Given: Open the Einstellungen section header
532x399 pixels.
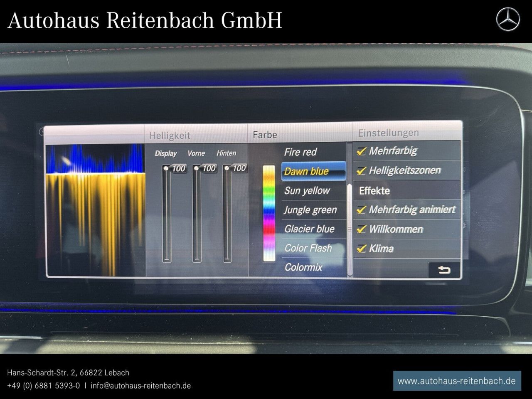Looking at the screenshot, I should tap(388, 133).
